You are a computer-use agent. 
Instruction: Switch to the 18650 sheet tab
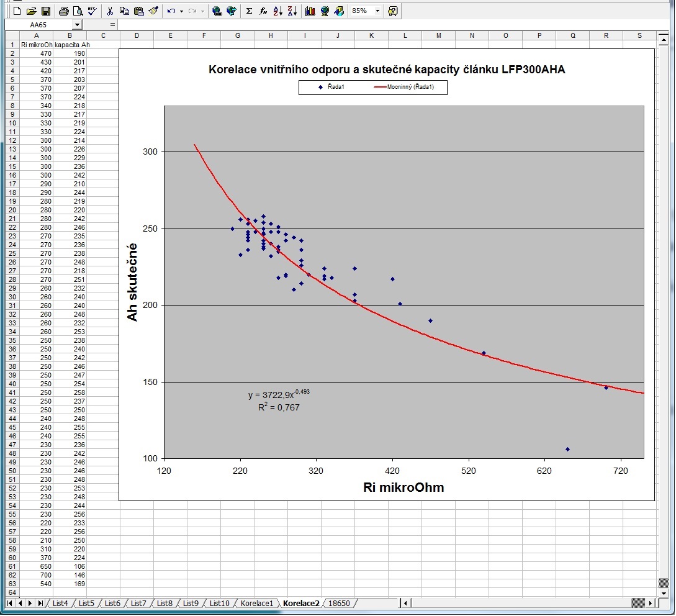pos(339,603)
